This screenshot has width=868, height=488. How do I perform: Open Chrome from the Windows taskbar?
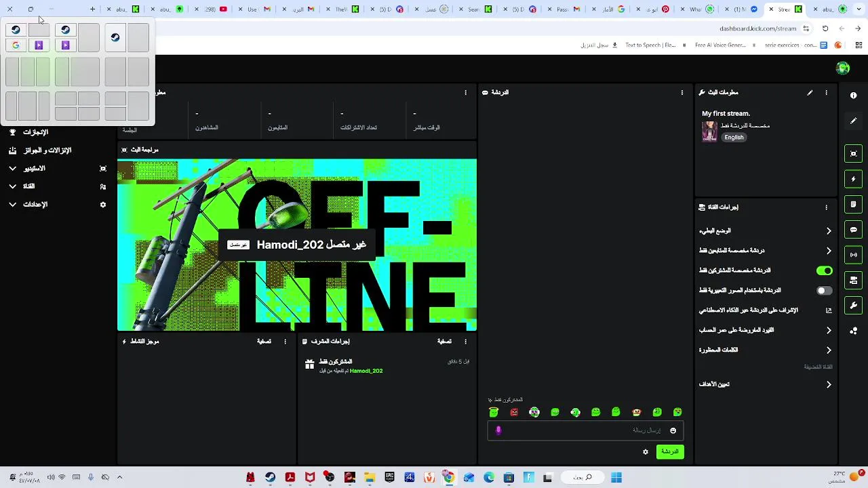coord(448,478)
